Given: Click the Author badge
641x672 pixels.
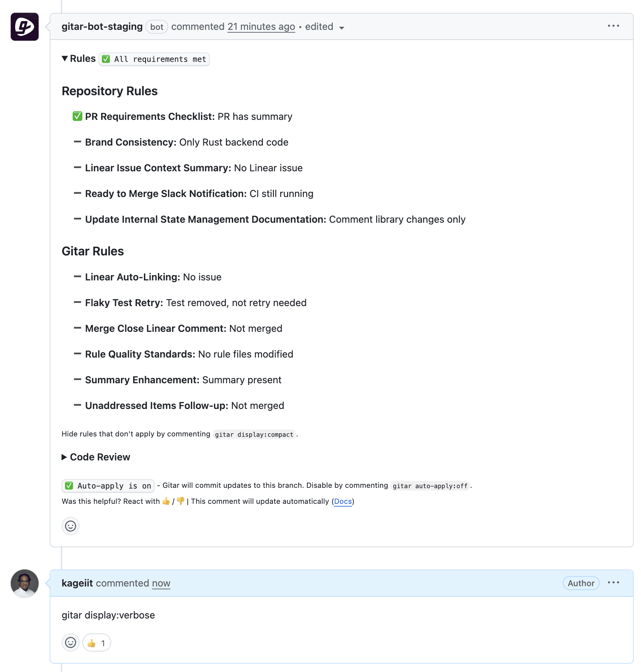Looking at the screenshot, I should [581, 583].
